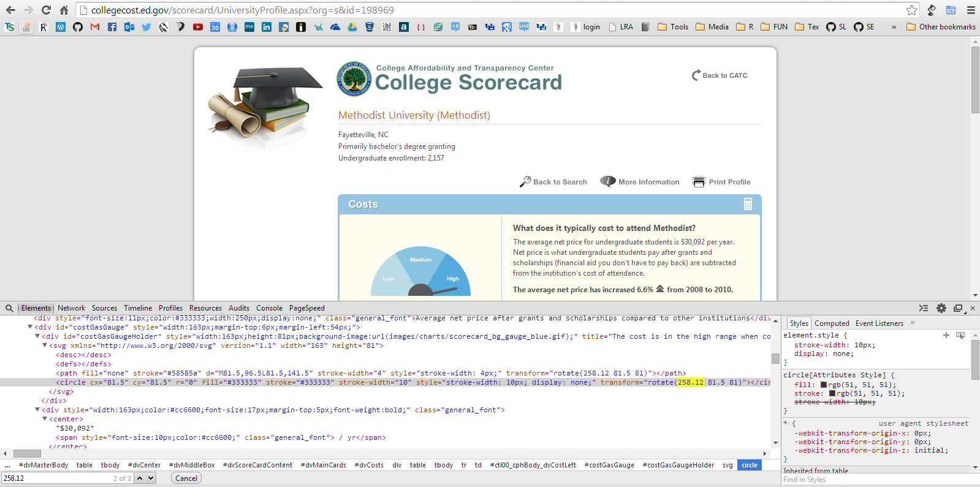The width and height of the screenshot is (980, 487).
Task: Open DevTools settings gear
Action: tap(941, 308)
